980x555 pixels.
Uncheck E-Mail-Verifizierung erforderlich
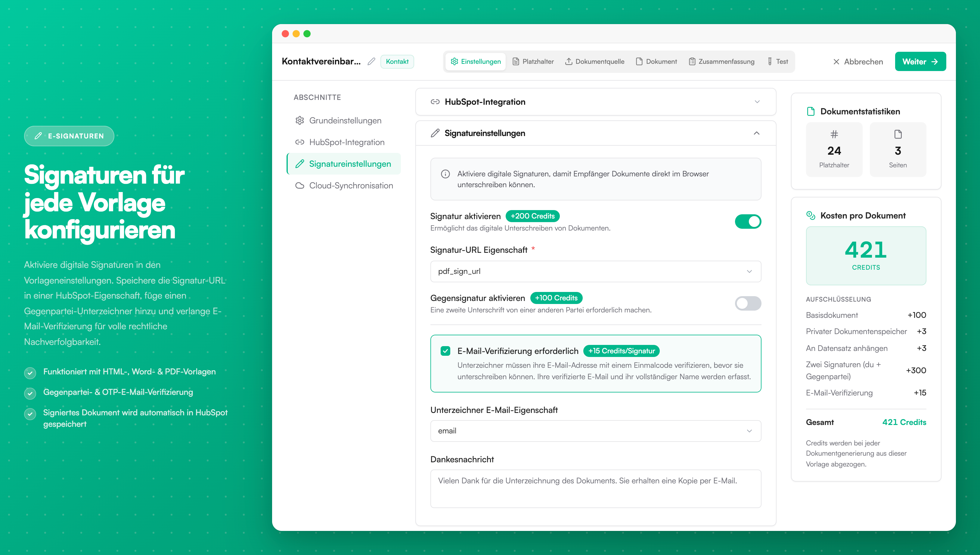pyautogui.click(x=445, y=351)
